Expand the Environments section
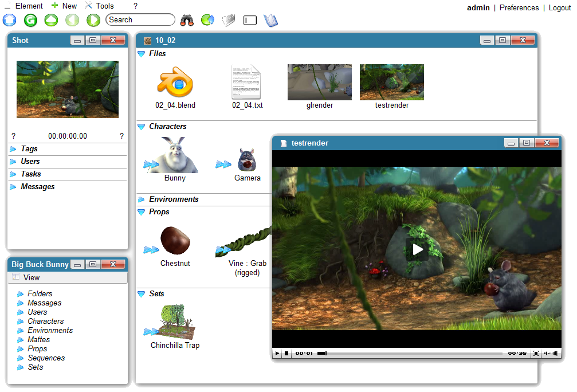 [173, 199]
